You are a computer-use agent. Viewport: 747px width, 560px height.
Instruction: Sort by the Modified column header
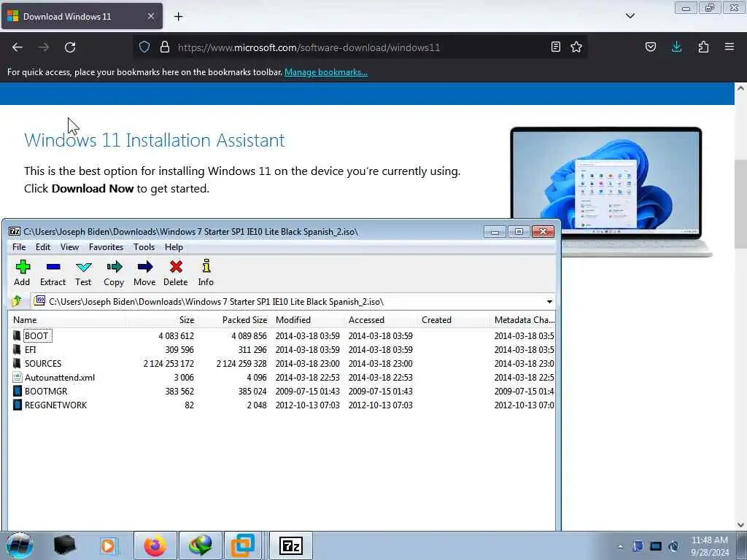[x=308, y=320]
